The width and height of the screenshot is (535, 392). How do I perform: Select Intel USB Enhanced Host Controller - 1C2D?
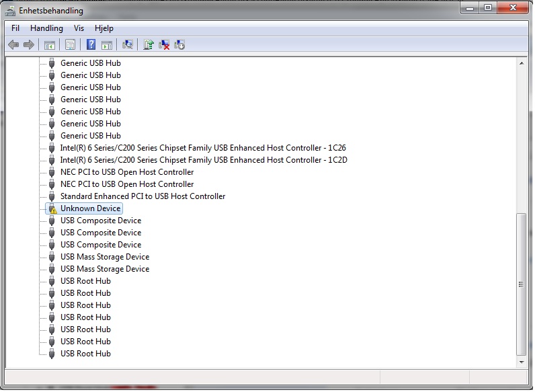coord(204,160)
